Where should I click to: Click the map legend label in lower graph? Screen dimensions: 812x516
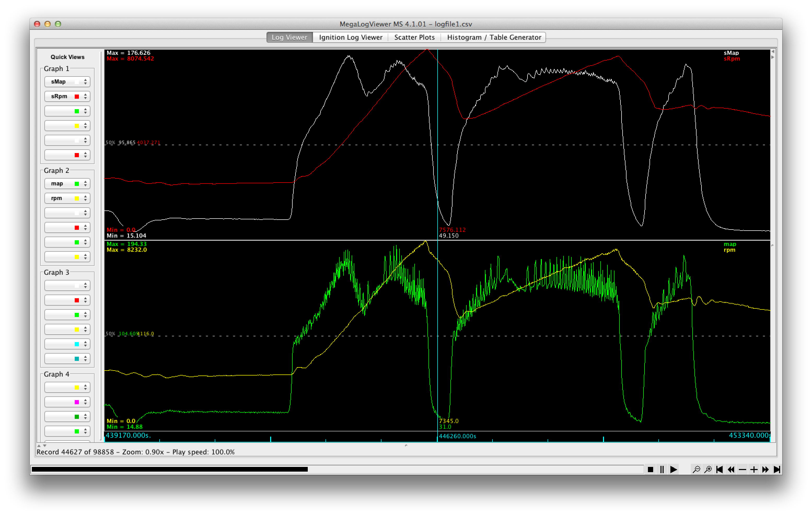pyautogui.click(x=730, y=244)
